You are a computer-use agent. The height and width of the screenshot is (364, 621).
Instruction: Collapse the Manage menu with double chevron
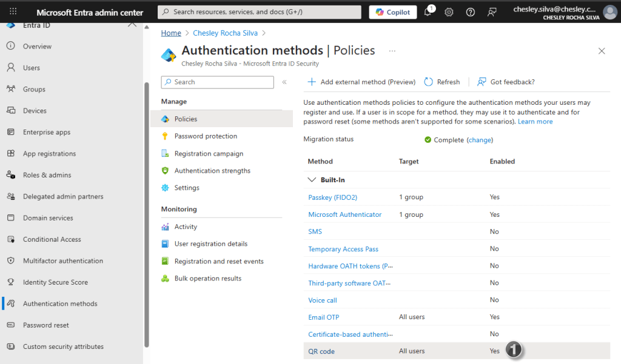coord(284,82)
